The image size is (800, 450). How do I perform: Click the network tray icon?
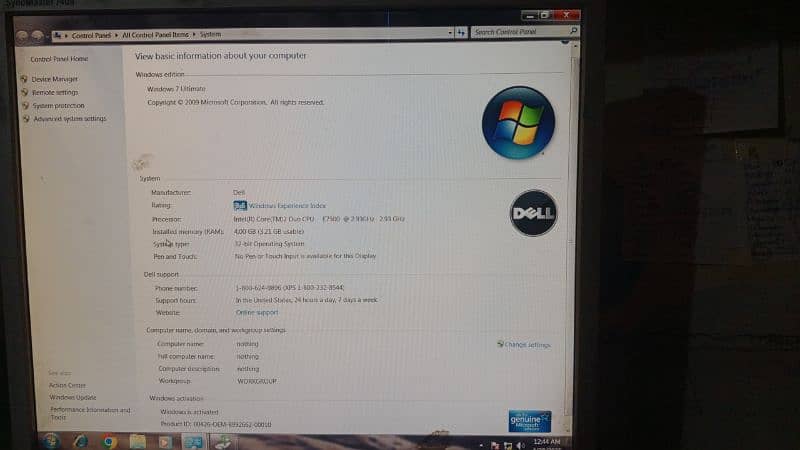508,445
